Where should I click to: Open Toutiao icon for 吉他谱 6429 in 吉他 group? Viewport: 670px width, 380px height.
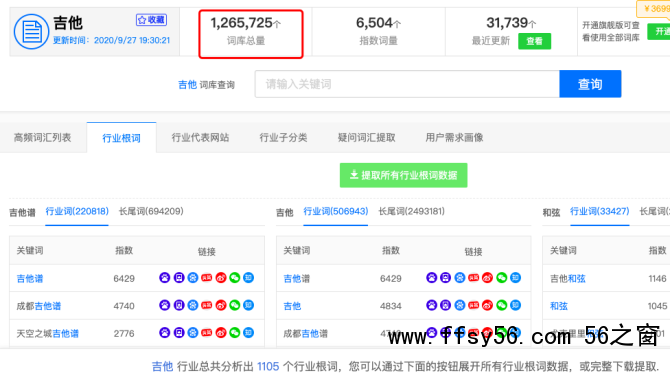pyautogui.click(x=473, y=278)
